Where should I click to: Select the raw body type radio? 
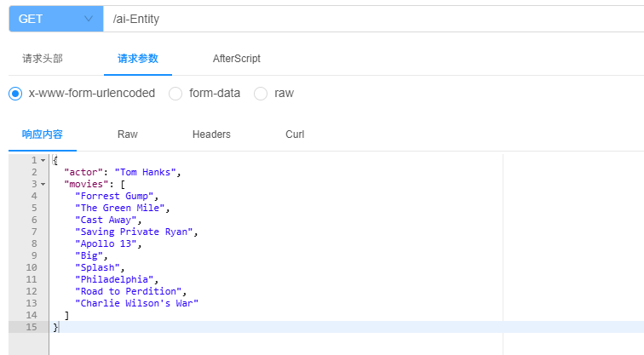click(x=261, y=94)
